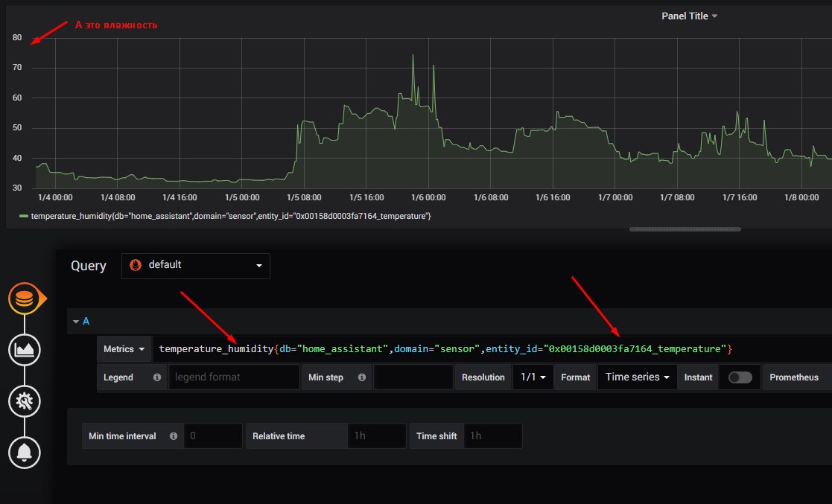
Task: Click the Min step label
Action: click(x=326, y=377)
